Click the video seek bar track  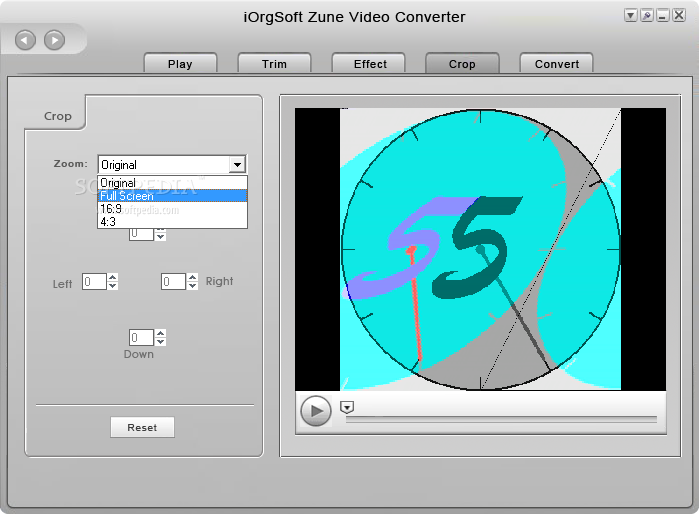point(501,419)
